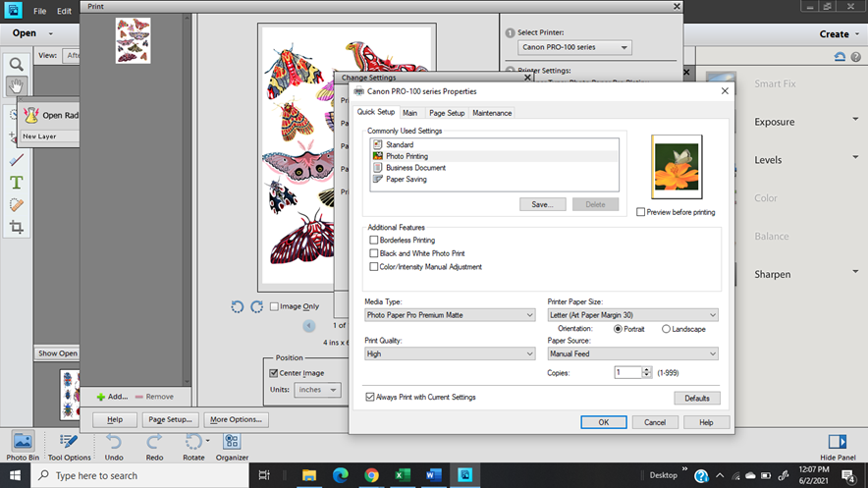Open Select Printer dropdown

(x=574, y=47)
